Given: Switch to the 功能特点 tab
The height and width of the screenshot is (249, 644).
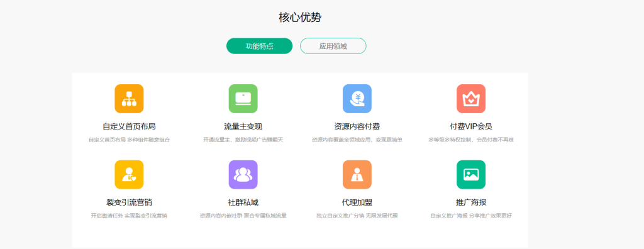Looking at the screenshot, I should [x=260, y=46].
